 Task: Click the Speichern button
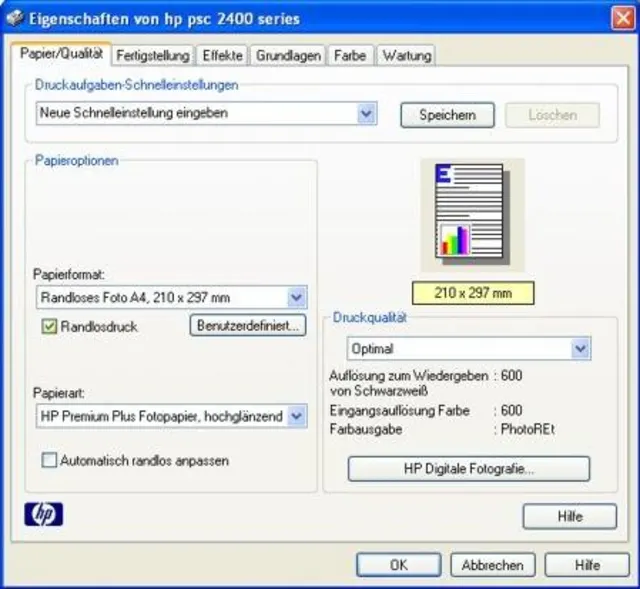(447, 115)
